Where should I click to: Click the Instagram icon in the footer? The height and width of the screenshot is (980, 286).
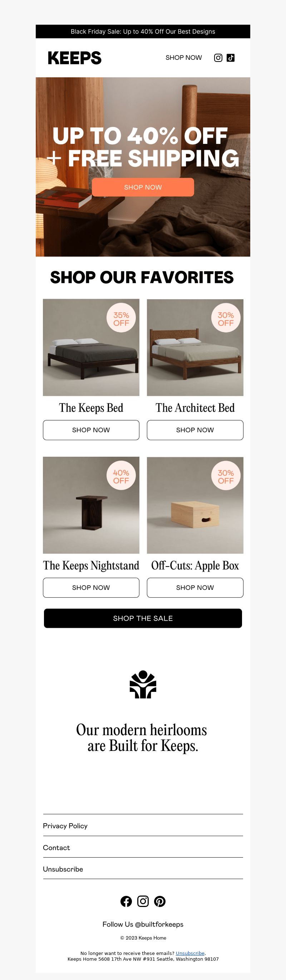coord(143,901)
